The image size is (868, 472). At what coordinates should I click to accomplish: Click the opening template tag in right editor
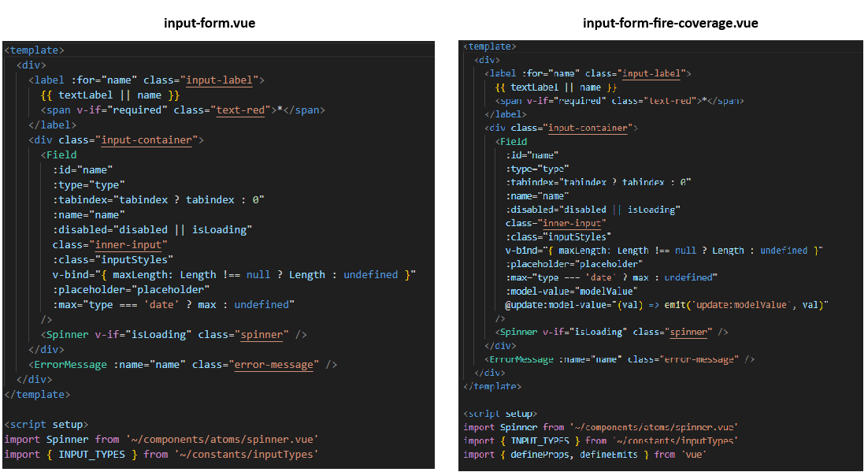(x=489, y=46)
